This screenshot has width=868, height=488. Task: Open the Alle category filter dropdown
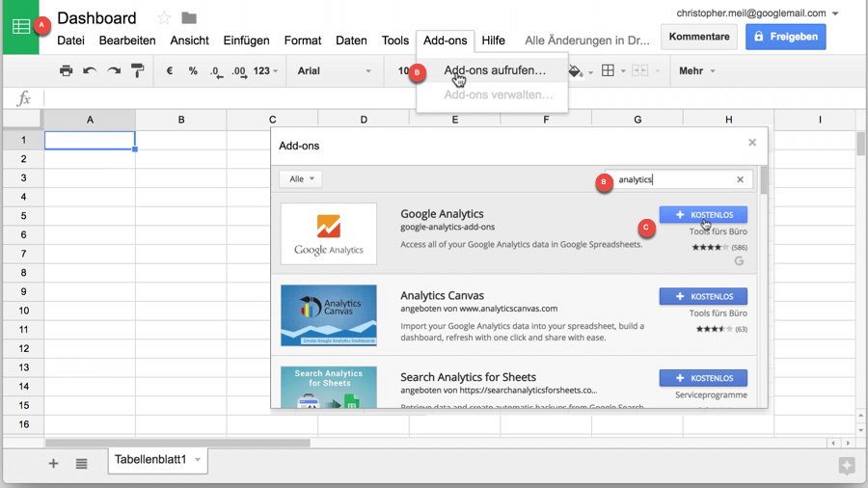(301, 178)
